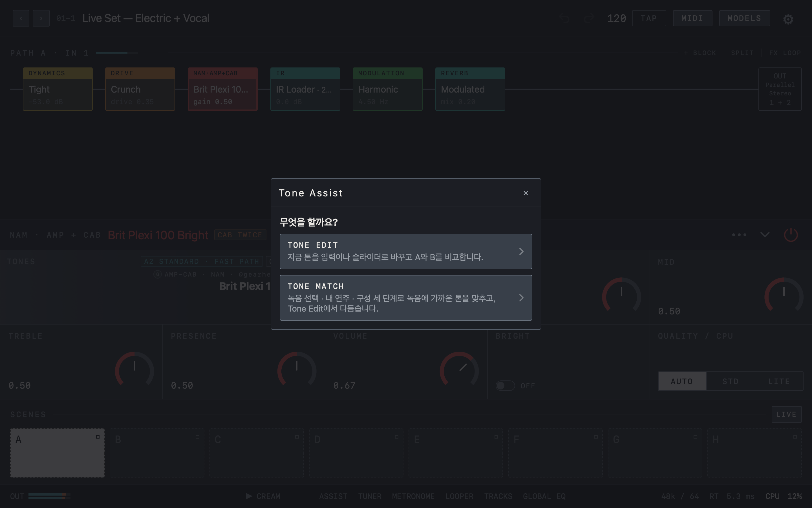Open the TONE EDIT option

click(406, 251)
